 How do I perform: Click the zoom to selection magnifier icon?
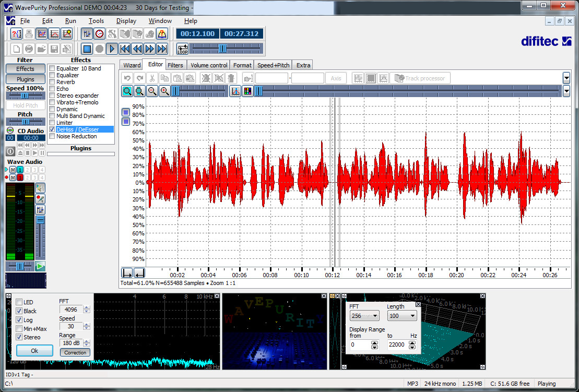point(139,91)
